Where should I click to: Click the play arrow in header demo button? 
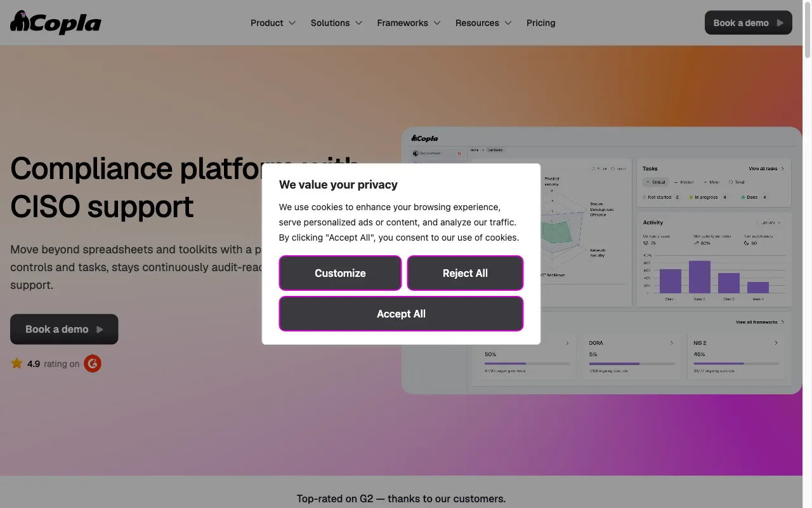pos(780,23)
